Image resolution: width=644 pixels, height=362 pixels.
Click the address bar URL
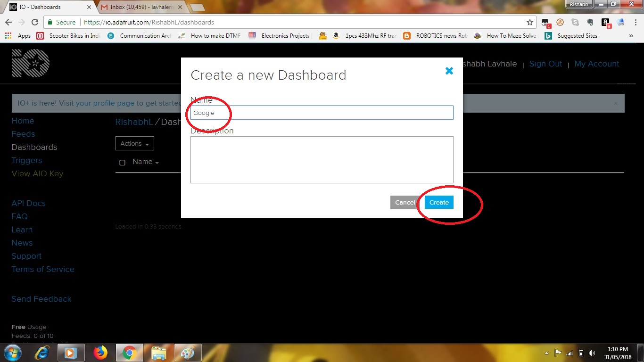(149, 22)
